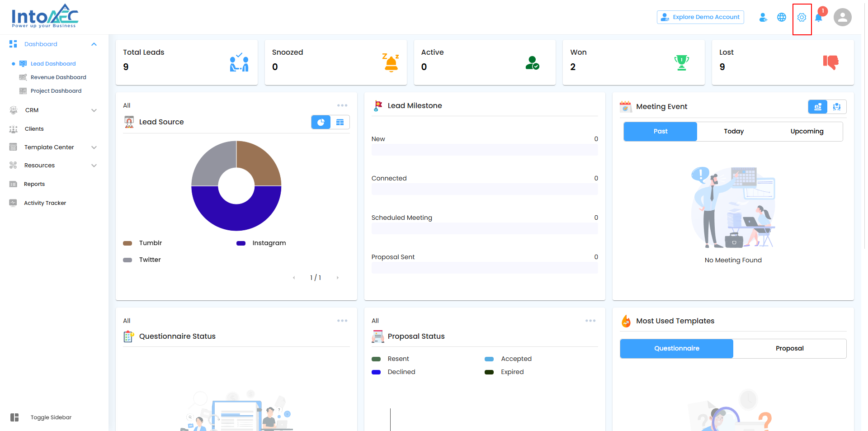
Task: Toggle Tumblr legend in Lead Source
Action: pyautogui.click(x=142, y=243)
